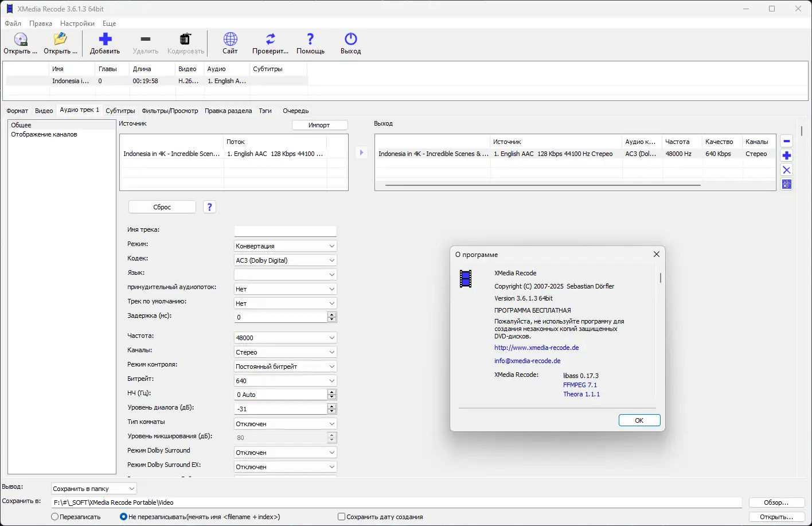Open the Трек по умолчанию dropdown
The width and height of the screenshot is (812, 526).
point(285,303)
